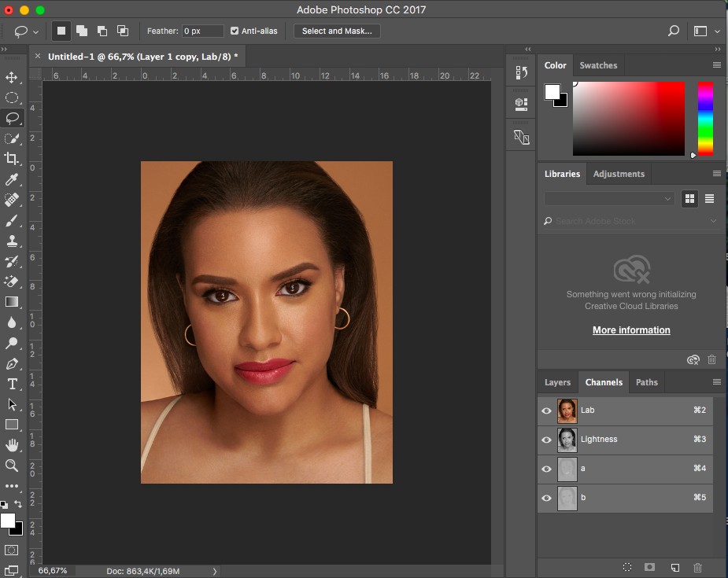Viewport: 728px width, 578px height.
Task: Select the Hand tool
Action: [x=12, y=445]
